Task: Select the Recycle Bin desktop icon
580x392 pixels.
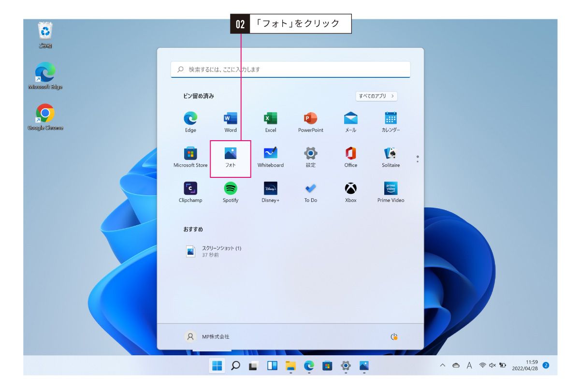Action: (45, 36)
